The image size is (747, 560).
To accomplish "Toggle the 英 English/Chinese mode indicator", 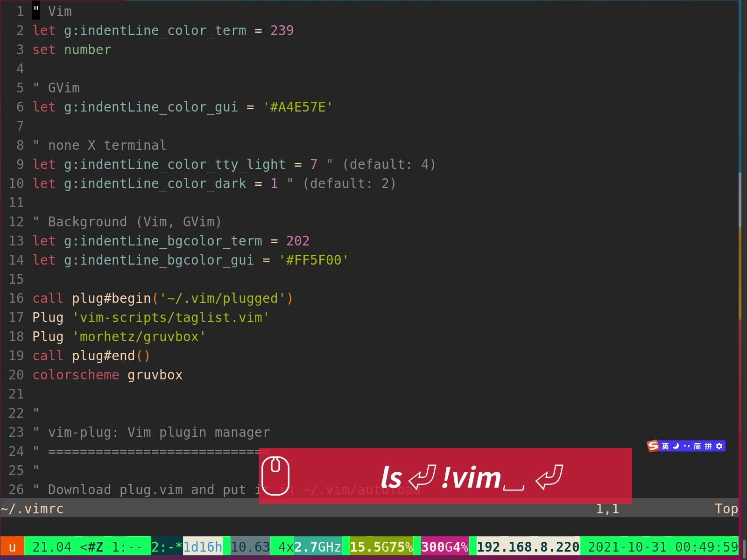I will click(x=665, y=447).
